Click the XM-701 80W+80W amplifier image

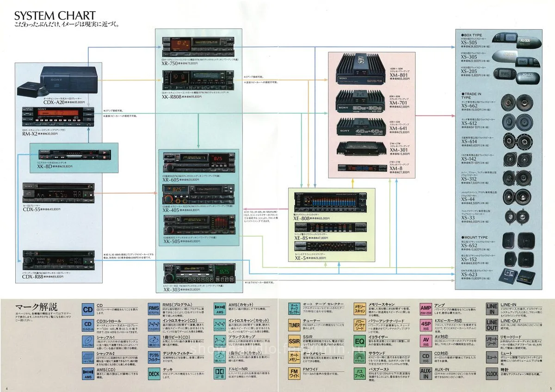(360, 102)
